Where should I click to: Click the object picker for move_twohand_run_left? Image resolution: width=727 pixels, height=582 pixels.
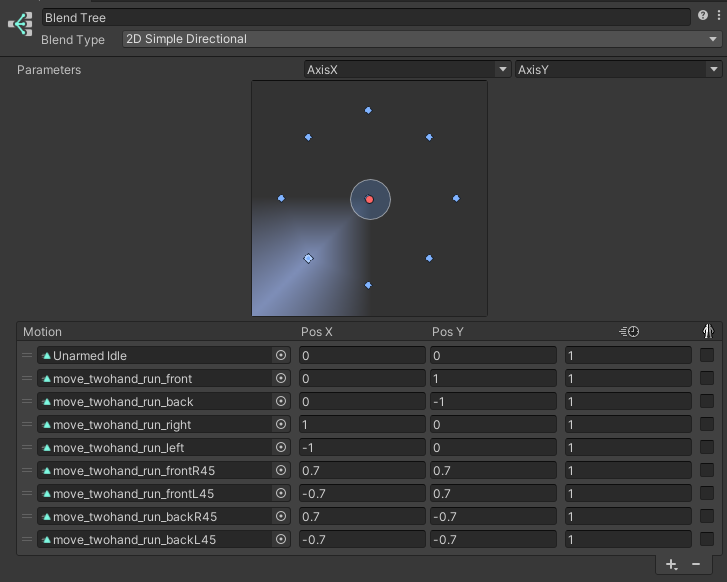(x=281, y=447)
